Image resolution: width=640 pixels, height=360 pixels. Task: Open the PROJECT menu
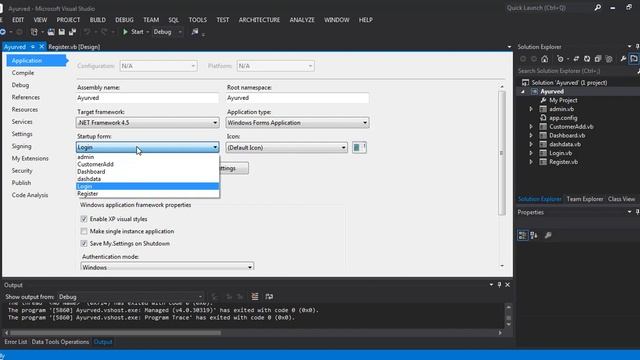click(x=68, y=20)
